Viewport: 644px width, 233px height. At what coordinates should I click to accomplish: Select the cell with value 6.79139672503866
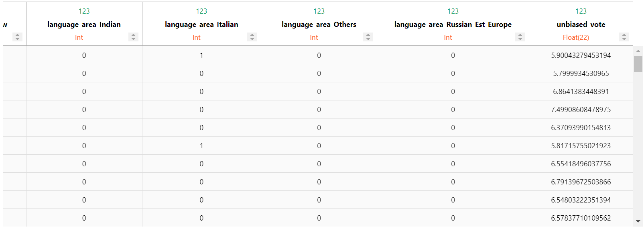(x=581, y=182)
